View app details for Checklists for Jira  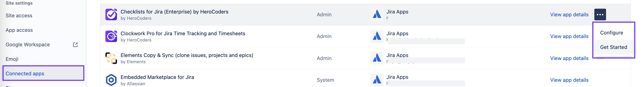click(x=569, y=14)
